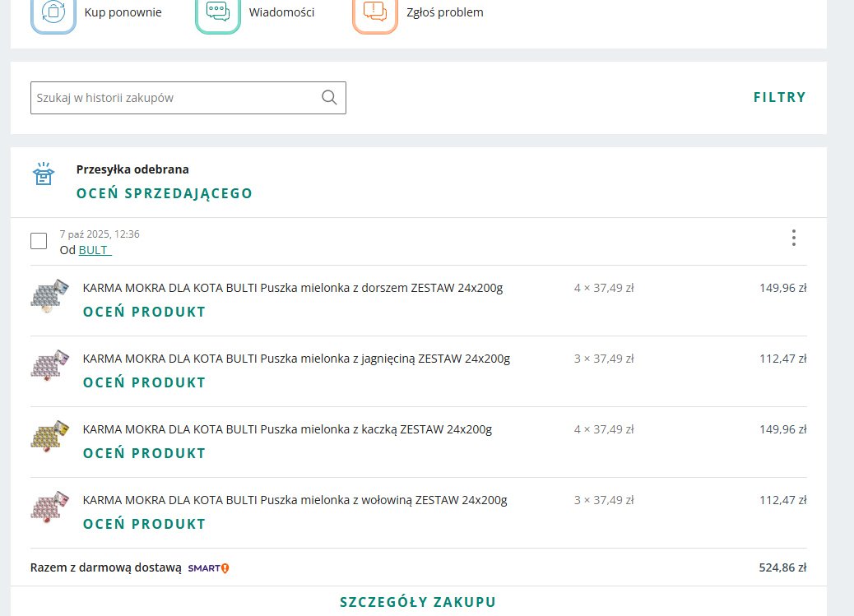Open jagnięciną product thumbnail
The height and width of the screenshot is (616, 854).
point(49,367)
